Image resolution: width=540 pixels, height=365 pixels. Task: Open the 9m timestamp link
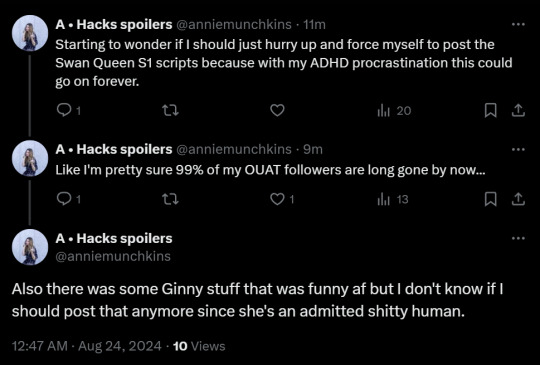coord(313,149)
